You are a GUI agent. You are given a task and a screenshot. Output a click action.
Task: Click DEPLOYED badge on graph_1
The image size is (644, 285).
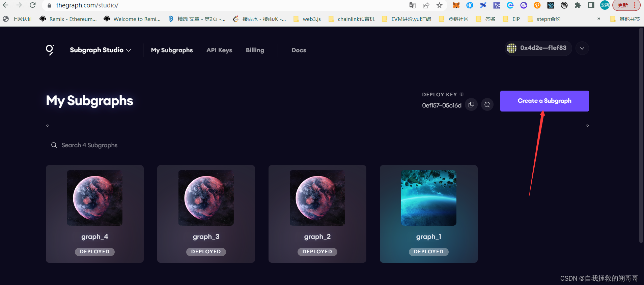point(429,252)
